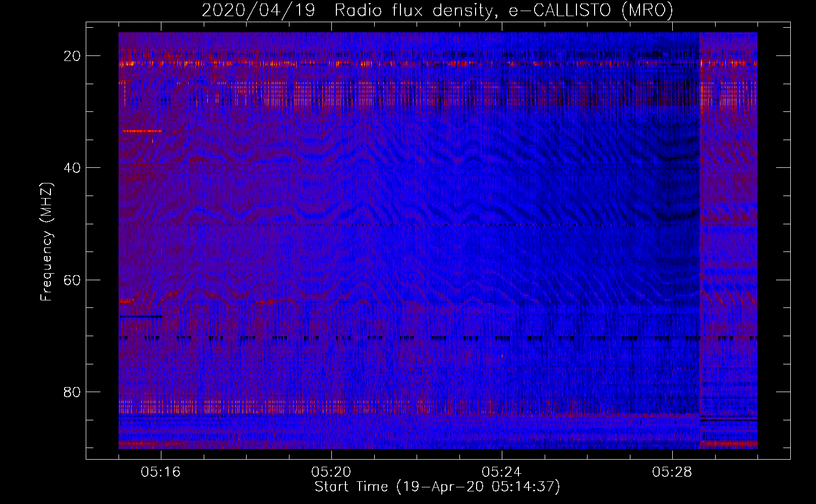Screen dimensions: 816x504
Task: Select the 05:28 time tick label
Action: (x=672, y=472)
